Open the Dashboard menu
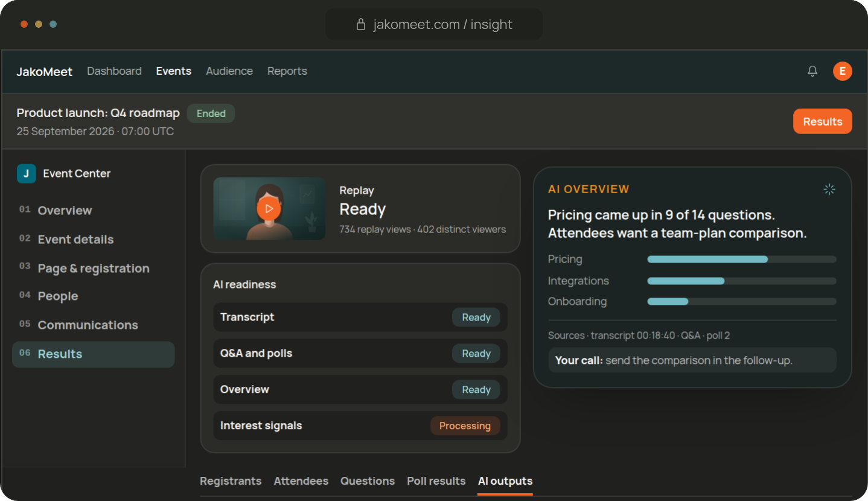 (x=114, y=71)
